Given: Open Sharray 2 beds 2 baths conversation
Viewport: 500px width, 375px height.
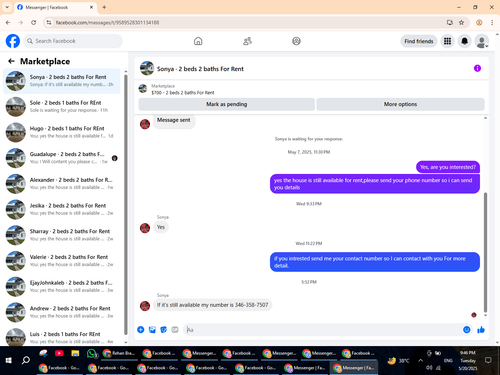Looking at the screenshot, I should [62, 235].
